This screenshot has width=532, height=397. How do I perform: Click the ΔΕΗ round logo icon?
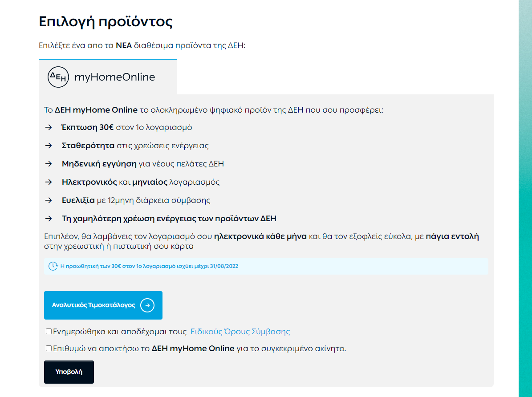tap(58, 77)
